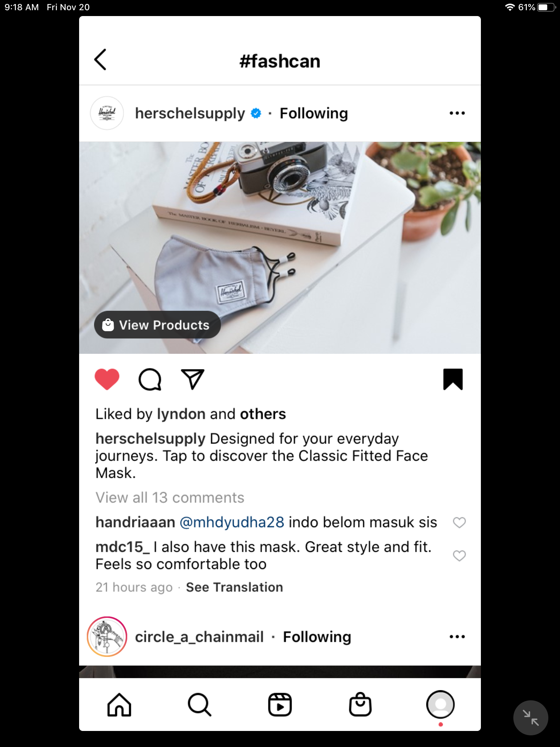The image size is (560, 747).
Task: Go back using the left chevron arrow
Action: (x=100, y=59)
